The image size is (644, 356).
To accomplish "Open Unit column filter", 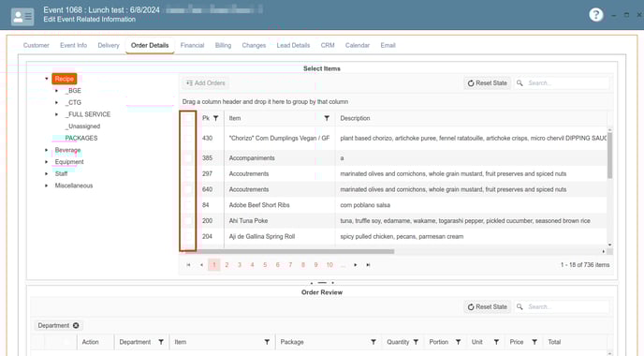I will pos(496,342).
